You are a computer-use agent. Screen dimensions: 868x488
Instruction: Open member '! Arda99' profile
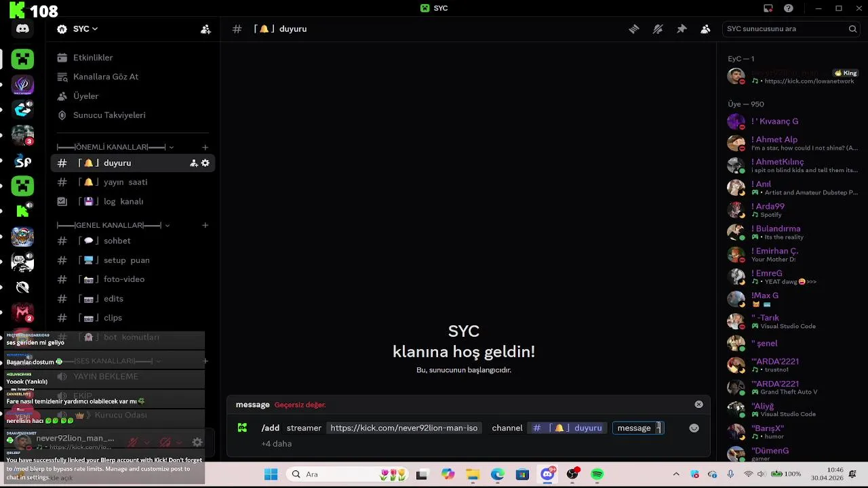pyautogui.click(x=792, y=210)
